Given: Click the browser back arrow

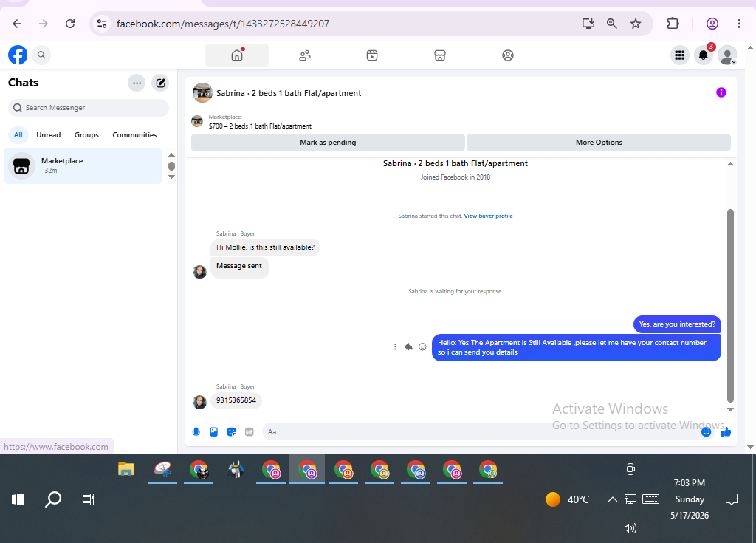Looking at the screenshot, I should point(18,24).
